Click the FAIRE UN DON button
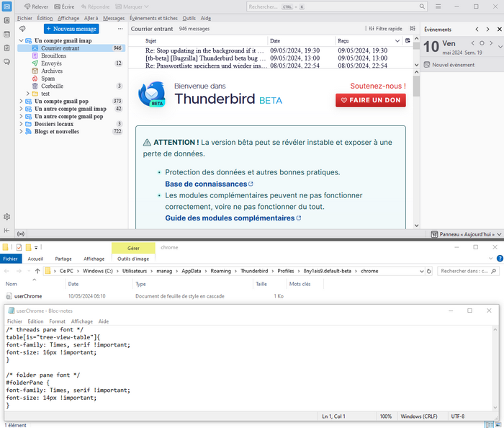The image size is (504, 428). 371,101
